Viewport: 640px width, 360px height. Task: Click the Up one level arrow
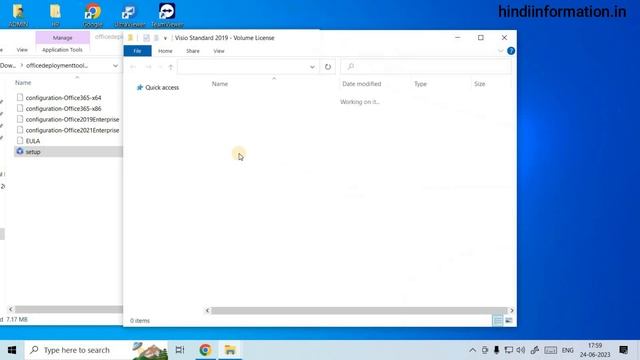click(171, 67)
